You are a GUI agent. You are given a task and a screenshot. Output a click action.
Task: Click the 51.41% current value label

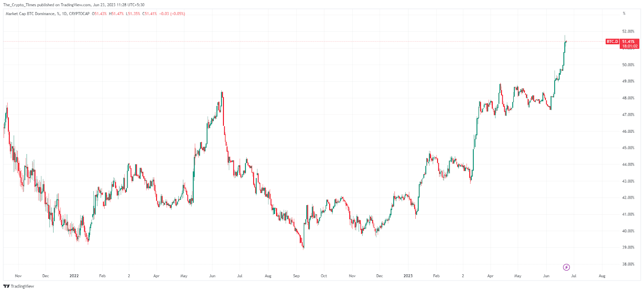628,41
